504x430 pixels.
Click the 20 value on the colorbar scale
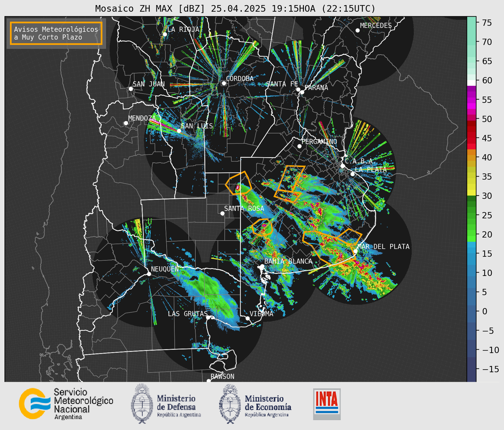coord(487,234)
